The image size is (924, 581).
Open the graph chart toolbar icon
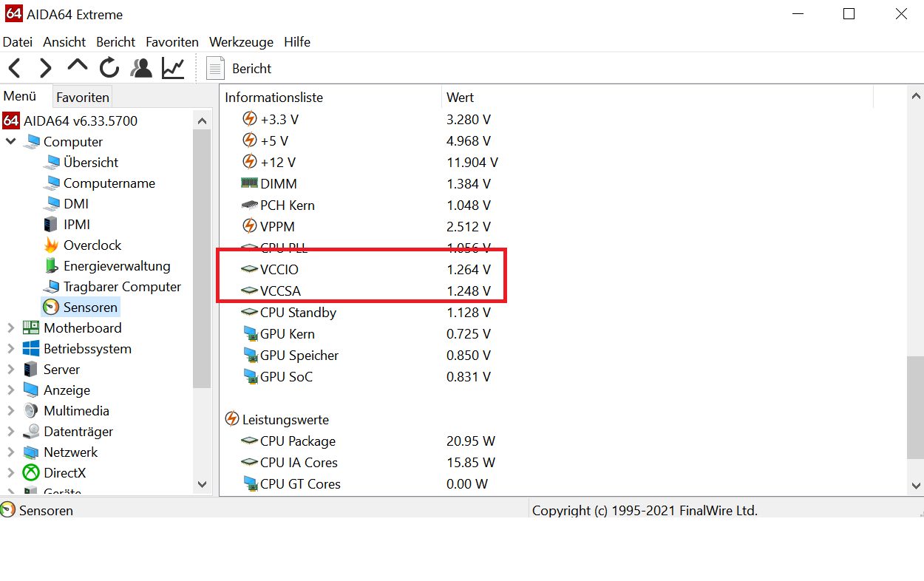click(x=173, y=68)
